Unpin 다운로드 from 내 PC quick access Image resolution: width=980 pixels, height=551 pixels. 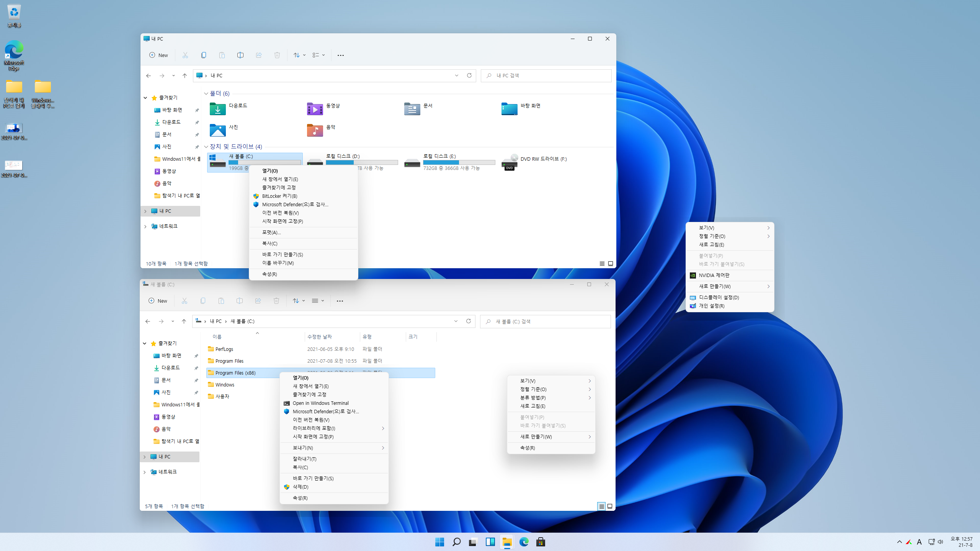click(197, 122)
